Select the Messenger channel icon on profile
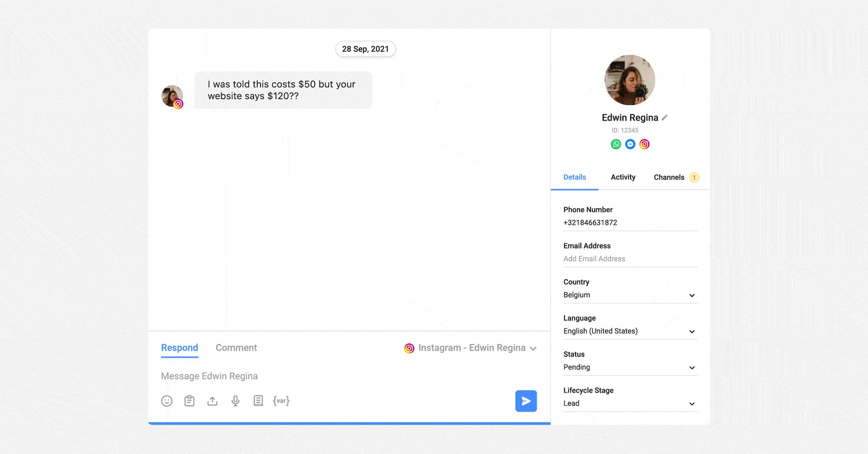868x454 pixels. click(x=630, y=144)
